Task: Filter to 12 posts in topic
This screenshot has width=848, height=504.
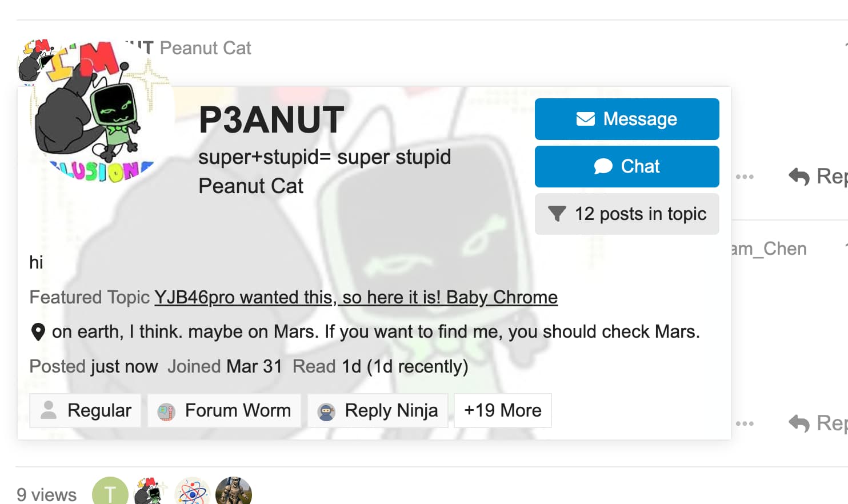Action: pyautogui.click(x=626, y=214)
